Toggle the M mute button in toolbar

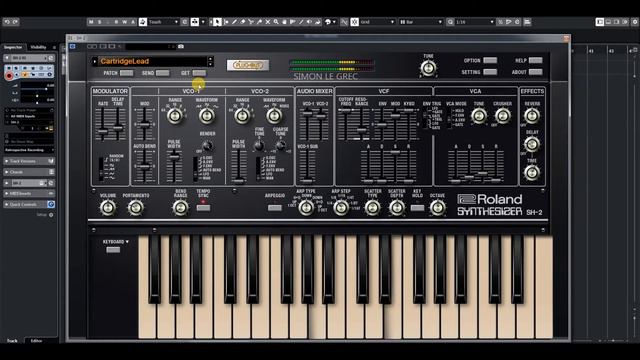pyautogui.click(x=91, y=22)
